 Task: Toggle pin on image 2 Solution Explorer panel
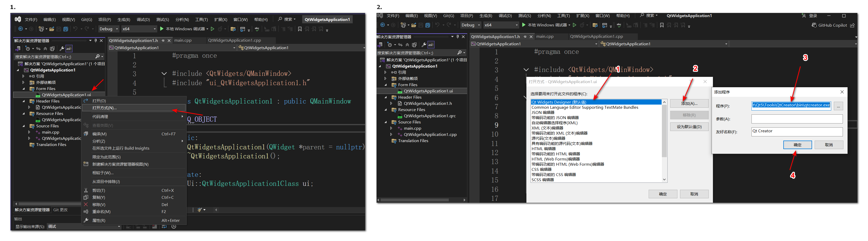click(458, 37)
